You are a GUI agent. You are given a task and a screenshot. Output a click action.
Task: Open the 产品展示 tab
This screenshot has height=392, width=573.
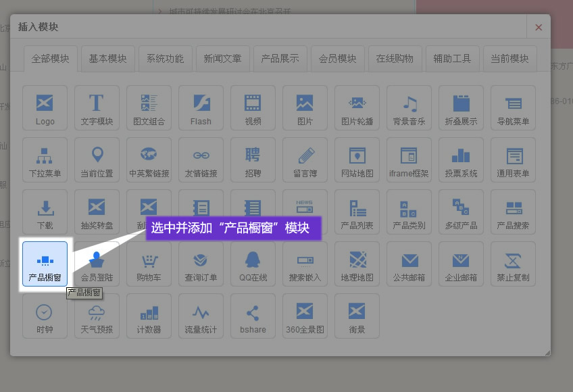point(280,59)
